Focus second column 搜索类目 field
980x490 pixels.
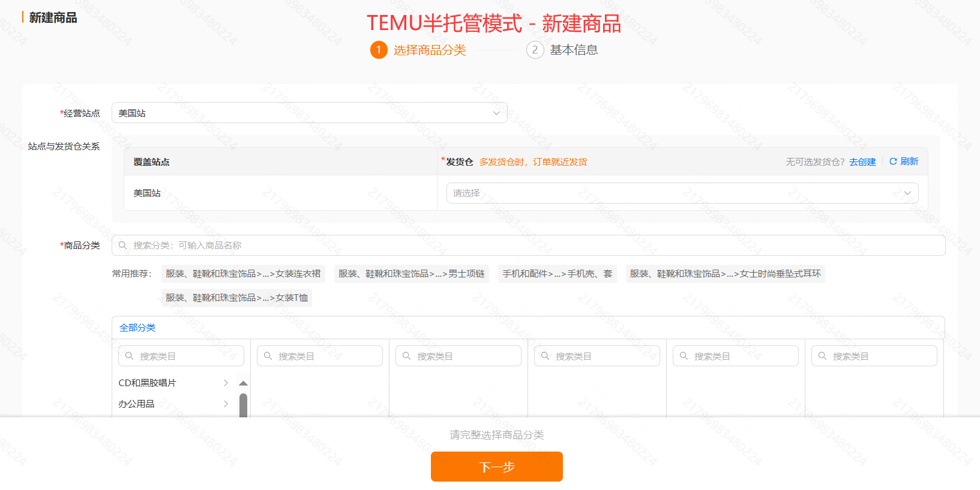tap(320, 356)
